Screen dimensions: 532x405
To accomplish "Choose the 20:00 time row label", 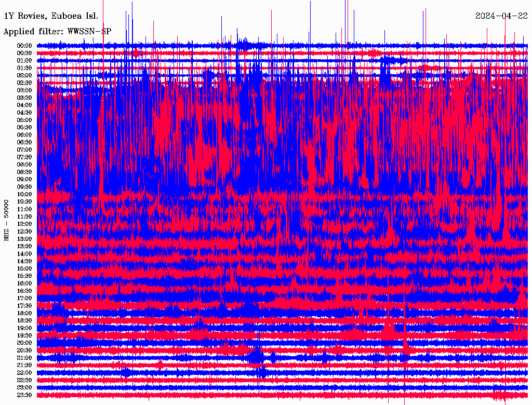I will coord(24,343).
